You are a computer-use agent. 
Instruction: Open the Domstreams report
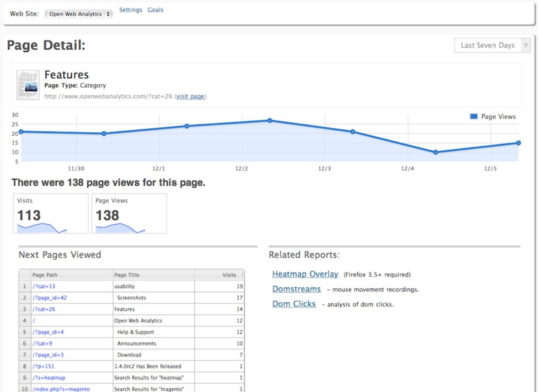coord(296,289)
